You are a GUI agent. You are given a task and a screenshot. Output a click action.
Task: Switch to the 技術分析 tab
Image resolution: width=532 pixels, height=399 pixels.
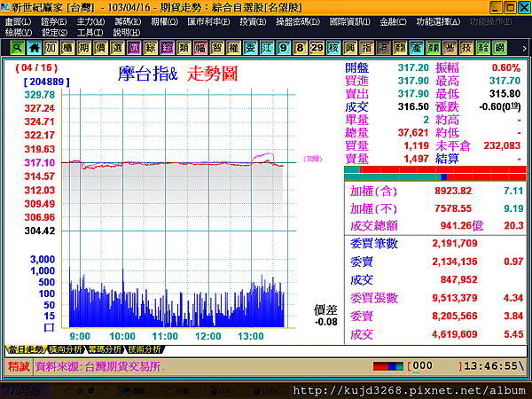[145, 349]
